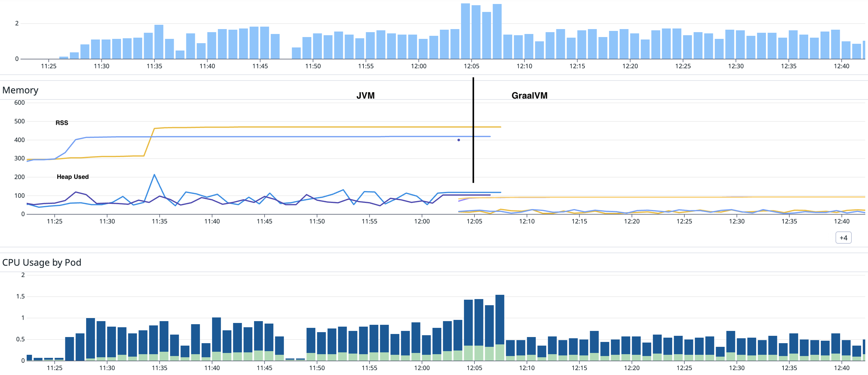The height and width of the screenshot is (375, 868).
Task: Click the CPU Usage by Pod panel title
Action: [41, 262]
